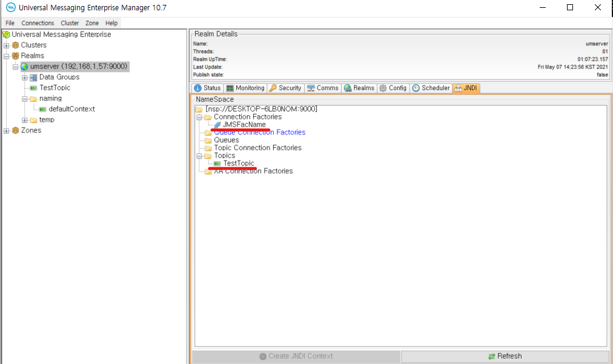613x364 pixels.
Task: Open the Monitoring tab
Action: coord(245,88)
